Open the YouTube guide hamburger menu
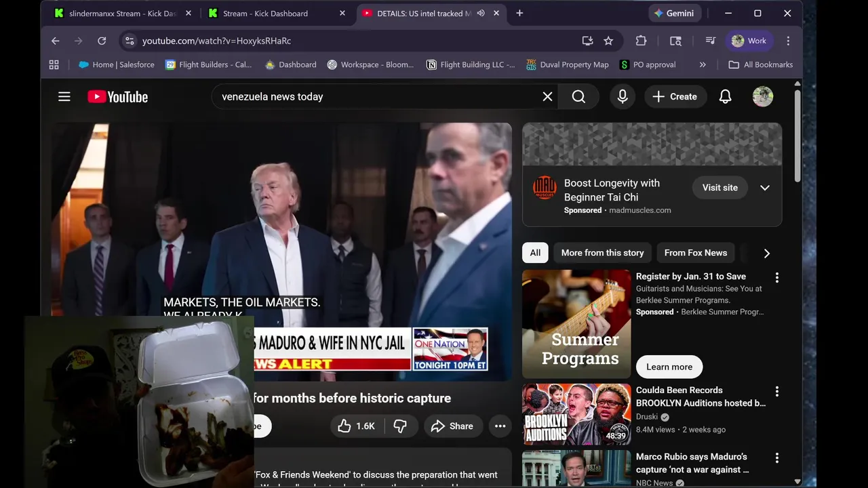The height and width of the screenshot is (488, 868). [x=64, y=97]
